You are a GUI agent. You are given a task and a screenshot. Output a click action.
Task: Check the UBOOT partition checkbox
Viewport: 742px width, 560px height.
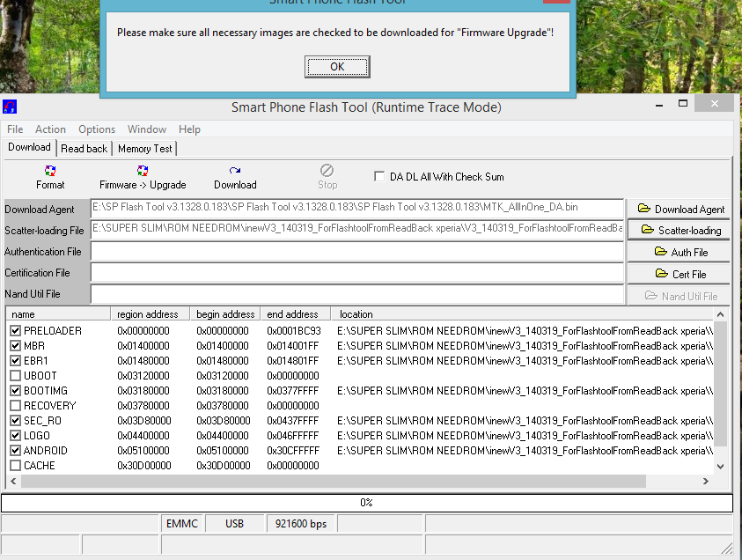click(x=16, y=376)
